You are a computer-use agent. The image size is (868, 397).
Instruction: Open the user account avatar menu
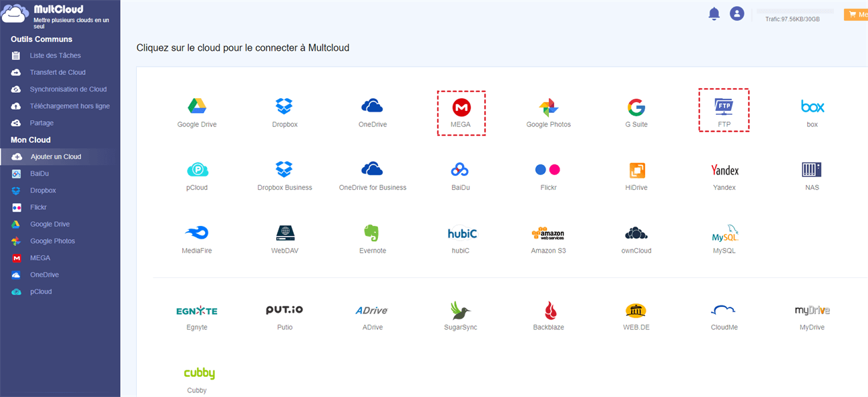pyautogui.click(x=737, y=13)
